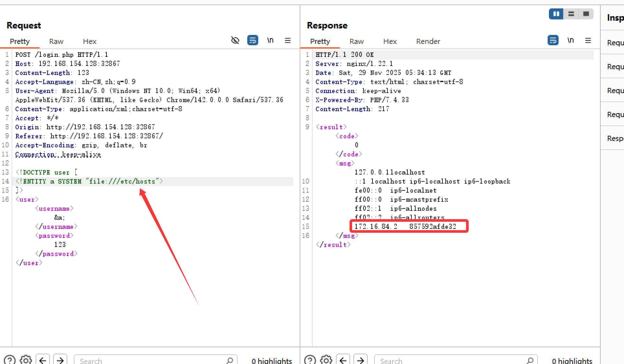Show newline characters in Response pane
624x364 pixels.
(x=571, y=40)
